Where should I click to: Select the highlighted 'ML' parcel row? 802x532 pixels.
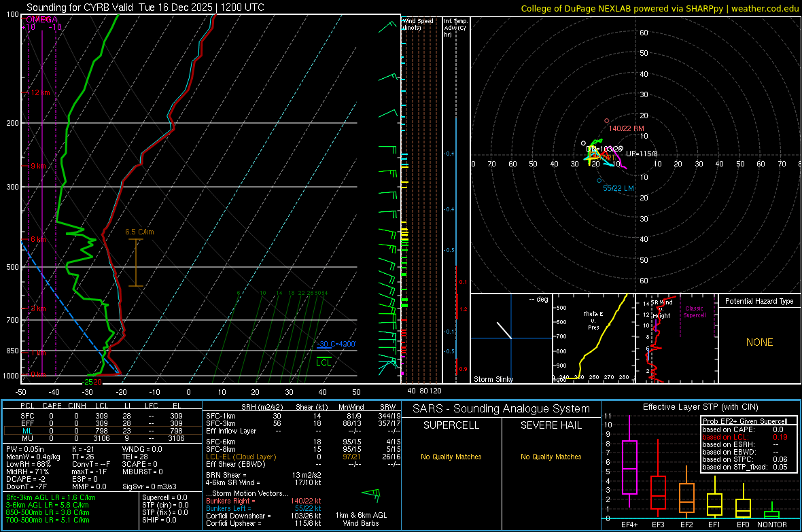102,431
